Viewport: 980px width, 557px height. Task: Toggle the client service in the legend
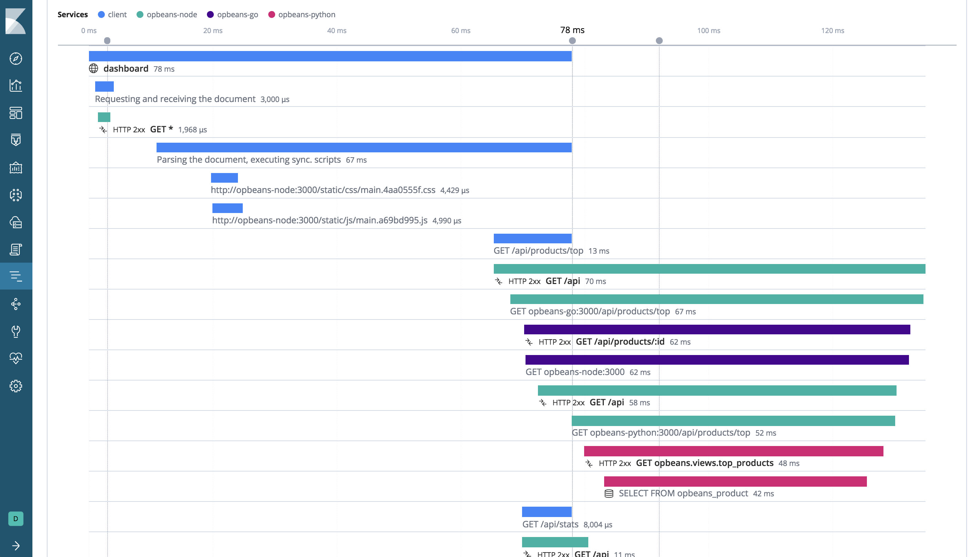pyautogui.click(x=101, y=14)
